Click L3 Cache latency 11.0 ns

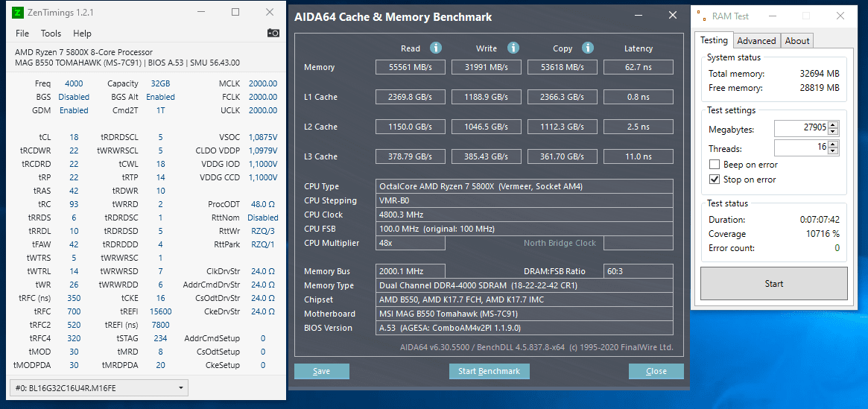click(x=639, y=157)
